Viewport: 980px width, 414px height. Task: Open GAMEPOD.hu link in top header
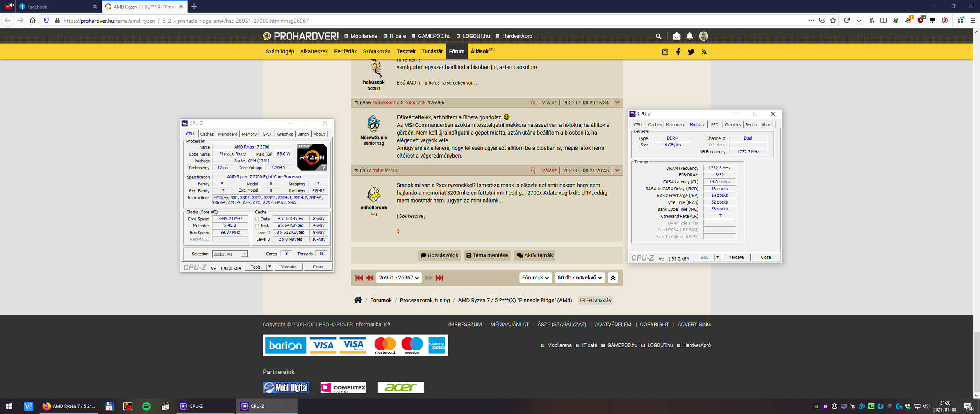tap(434, 36)
